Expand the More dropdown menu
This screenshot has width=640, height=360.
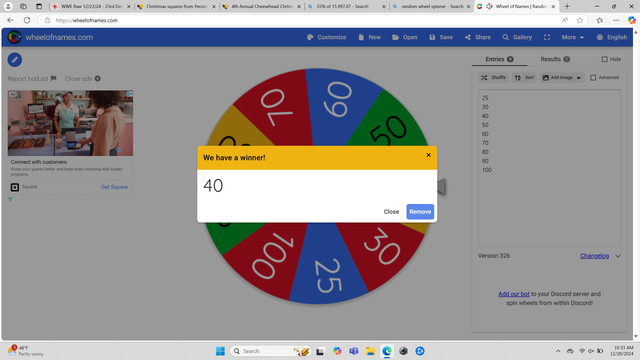click(x=573, y=37)
